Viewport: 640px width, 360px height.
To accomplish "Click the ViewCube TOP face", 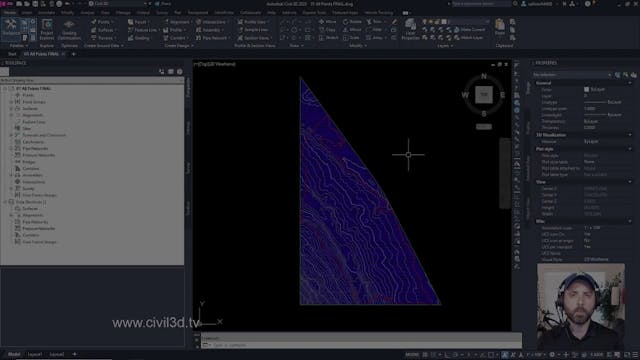I will click(x=484, y=95).
